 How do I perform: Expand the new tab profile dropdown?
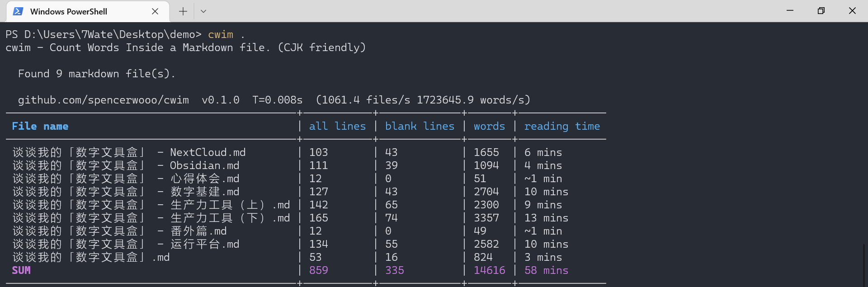(203, 11)
